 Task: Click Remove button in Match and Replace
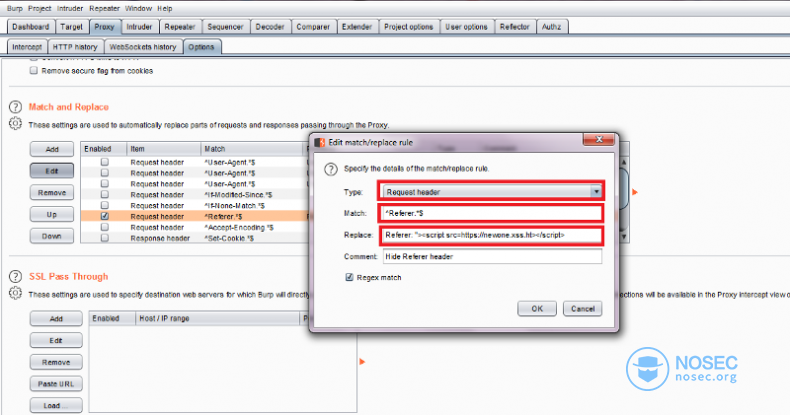(52, 192)
